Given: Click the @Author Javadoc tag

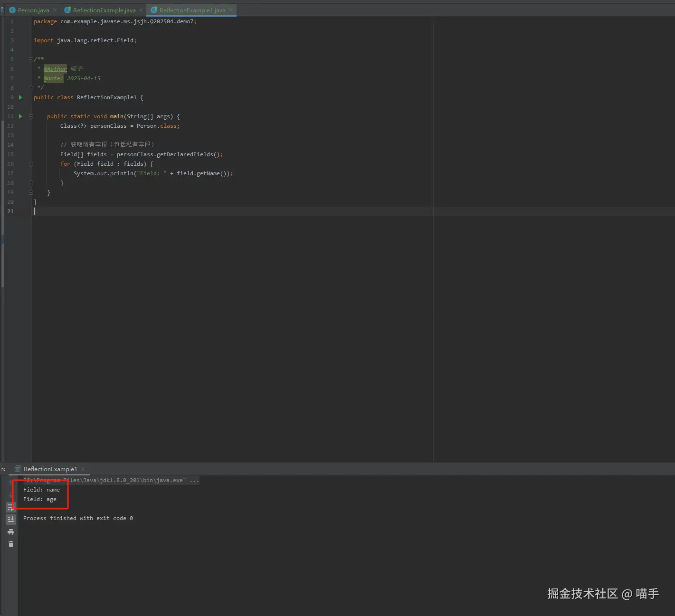Looking at the screenshot, I should pyautogui.click(x=55, y=69).
